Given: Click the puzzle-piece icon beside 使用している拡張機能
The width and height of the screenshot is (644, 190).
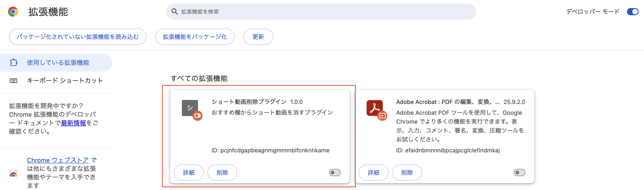Looking at the screenshot, I should tap(14, 63).
